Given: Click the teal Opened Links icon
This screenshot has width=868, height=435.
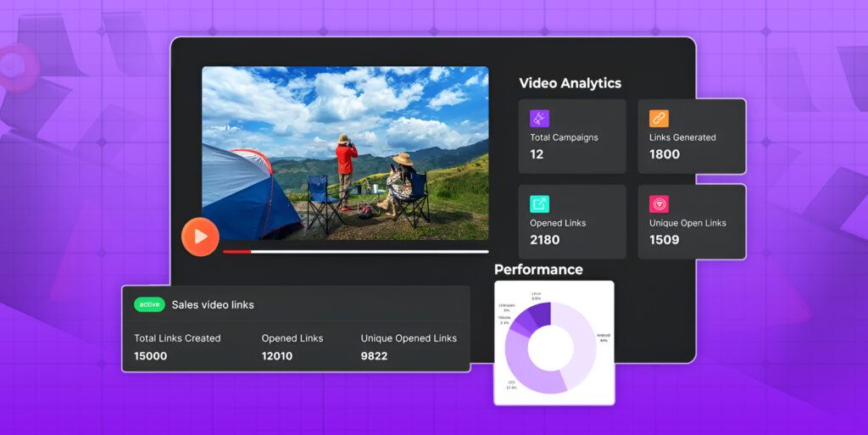Looking at the screenshot, I should (x=539, y=204).
